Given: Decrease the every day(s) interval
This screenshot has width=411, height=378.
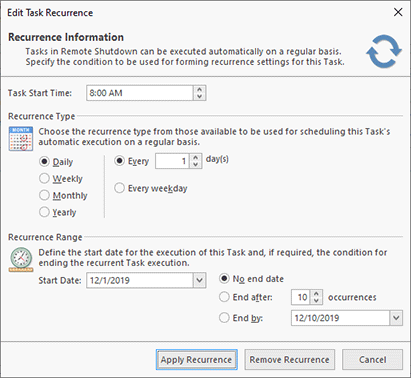Looking at the screenshot, I should tap(196, 165).
